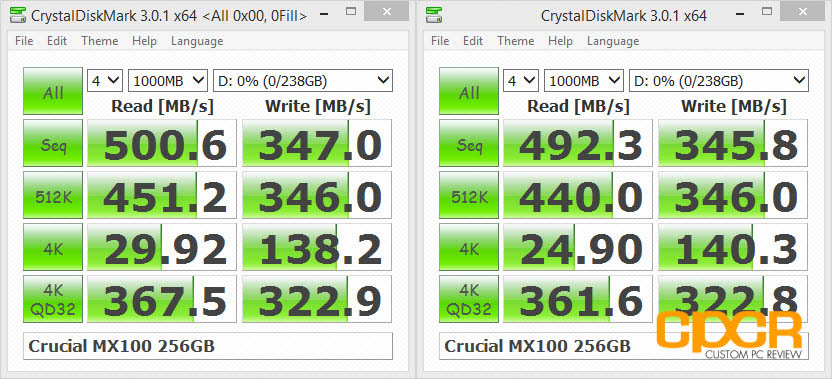Open drive D: selector in right window
Image resolution: width=832 pixels, height=379 pixels.
click(718, 81)
